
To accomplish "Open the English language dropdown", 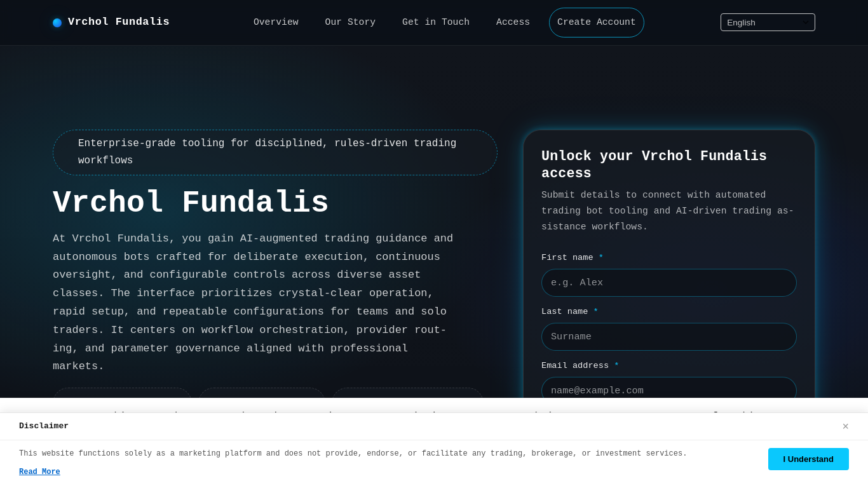I will (768, 22).
